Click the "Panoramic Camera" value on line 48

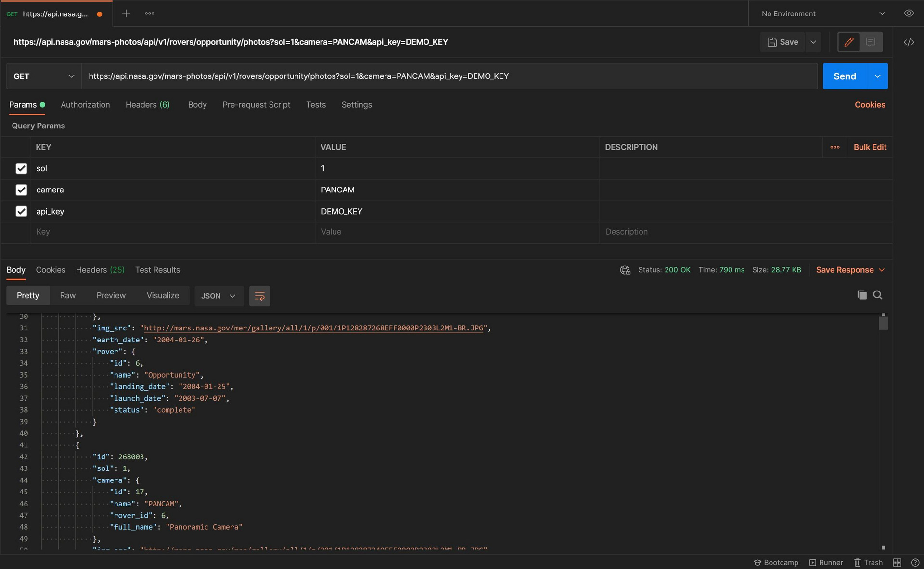(x=204, y=527)
